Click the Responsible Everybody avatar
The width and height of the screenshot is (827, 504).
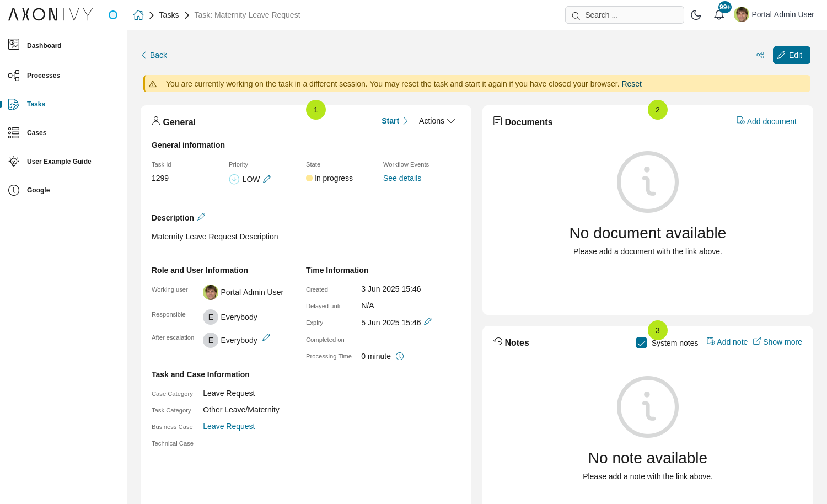[211, 317]
